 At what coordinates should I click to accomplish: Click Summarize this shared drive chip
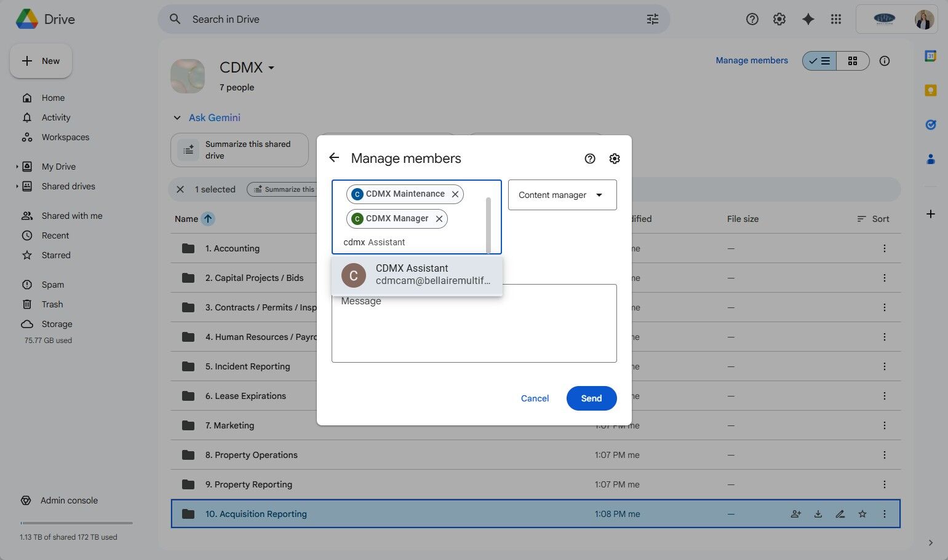tap(239, 150)
